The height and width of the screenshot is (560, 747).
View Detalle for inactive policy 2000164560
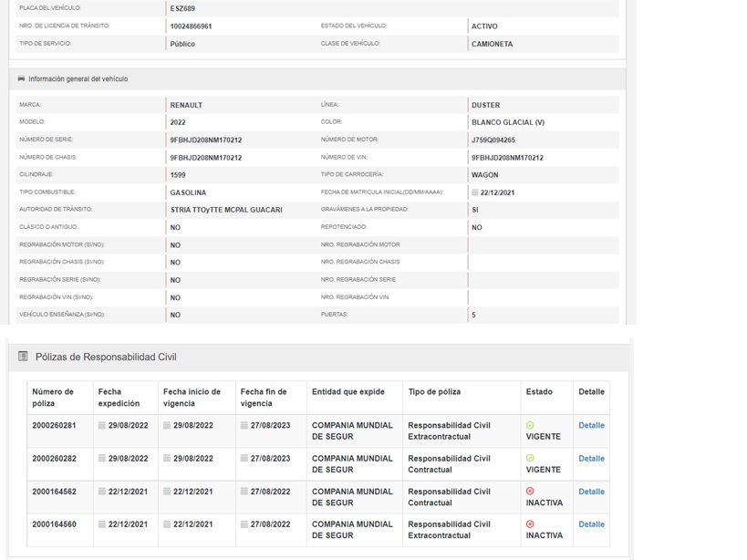[x=591, y=524]
